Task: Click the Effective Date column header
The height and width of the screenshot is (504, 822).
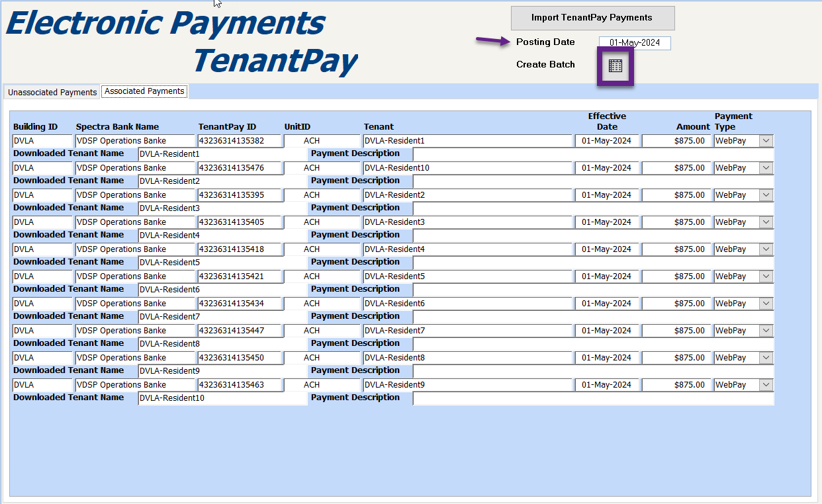Action: click(x=607, y=122)
